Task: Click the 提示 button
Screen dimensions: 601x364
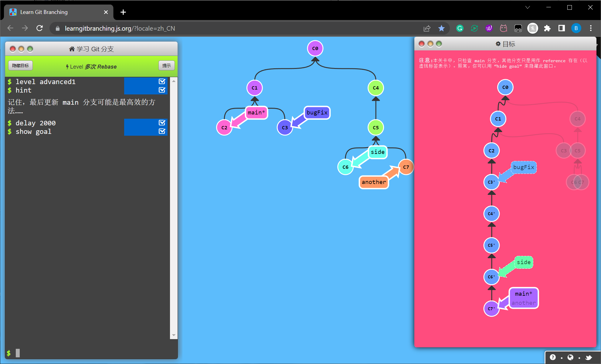Action: click(x=166, y=65)
